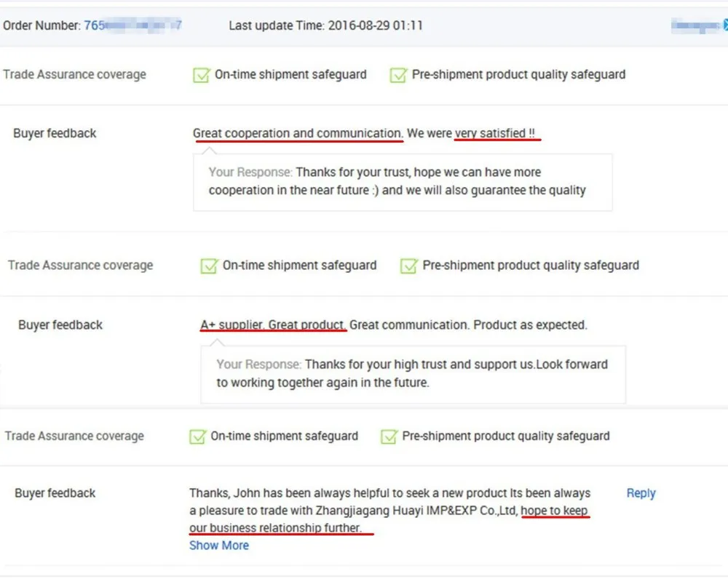
Task: Click the 'Order Number:' label
Action: [x=41, y=25]
